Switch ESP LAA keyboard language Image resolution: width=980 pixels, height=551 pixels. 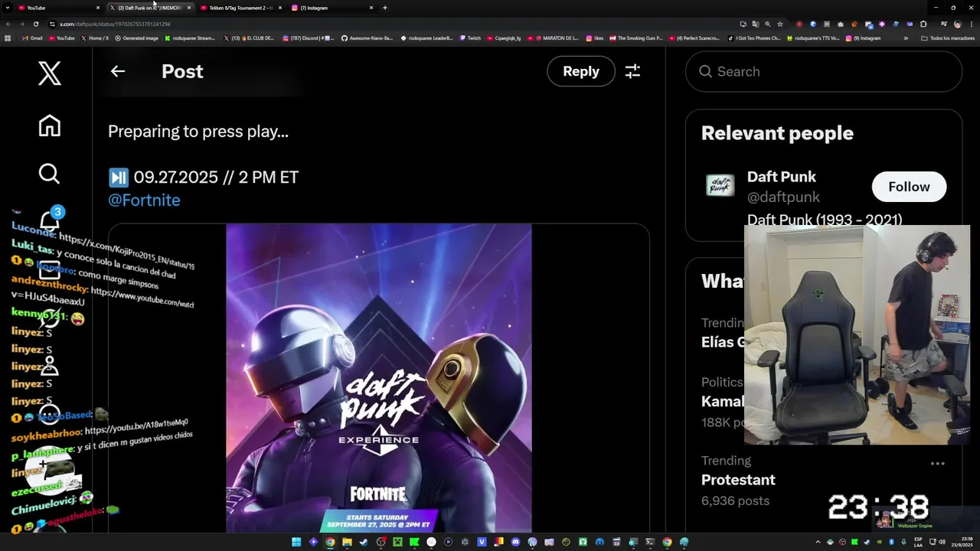click(918, 542)
